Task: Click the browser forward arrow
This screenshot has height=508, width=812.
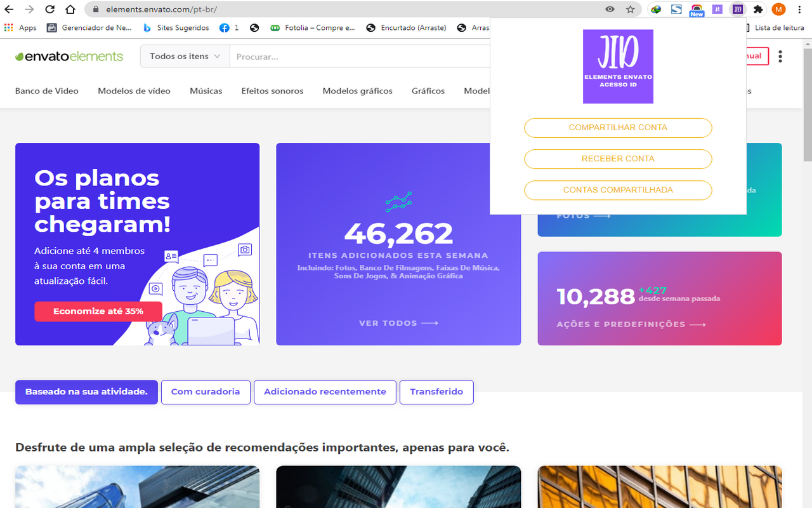Action: [x=29, y=10]
